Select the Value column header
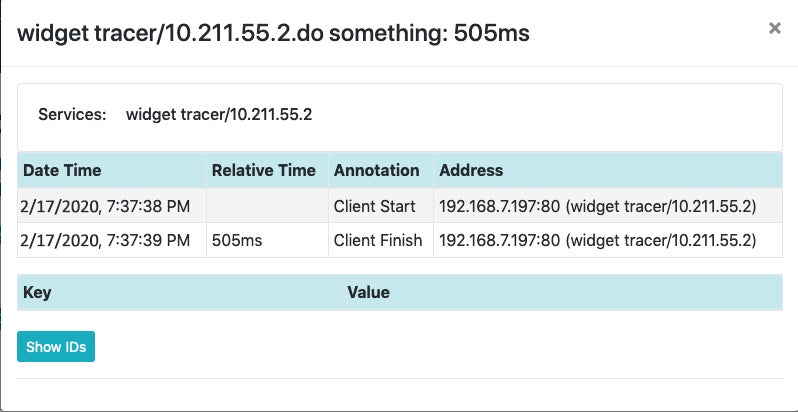Screen dimensions: 798x412 (x=368, y=293)
